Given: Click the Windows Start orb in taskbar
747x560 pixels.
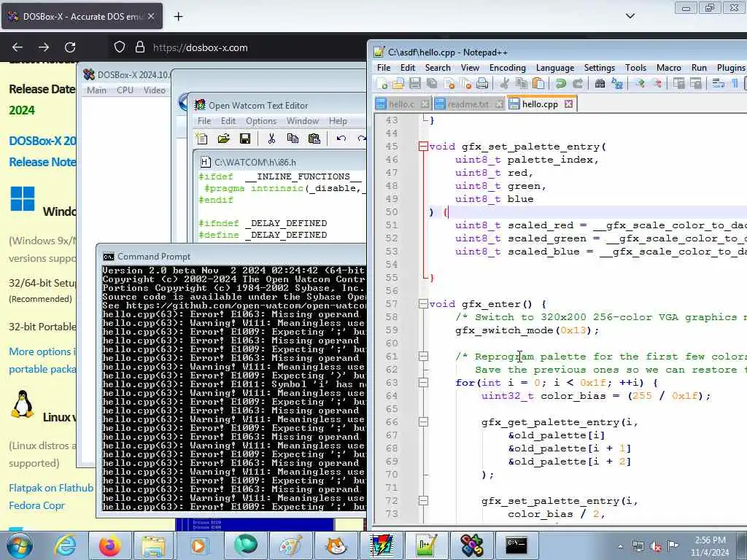Looking at the screenshot, I should click(x=19, y=545).
